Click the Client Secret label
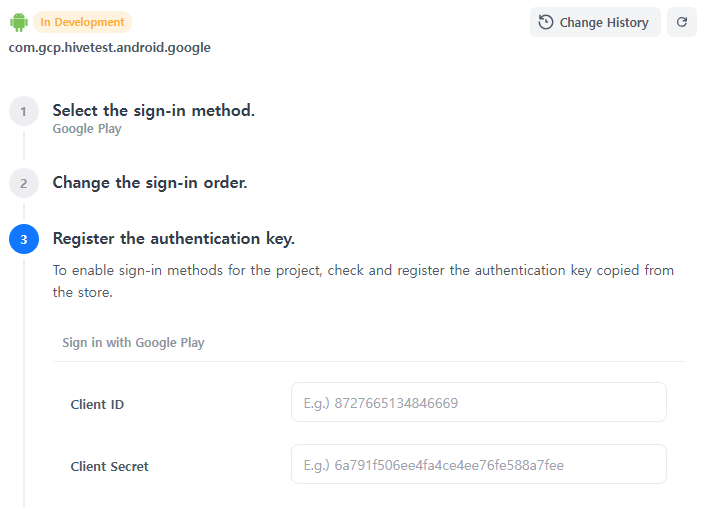 (109, 466)
